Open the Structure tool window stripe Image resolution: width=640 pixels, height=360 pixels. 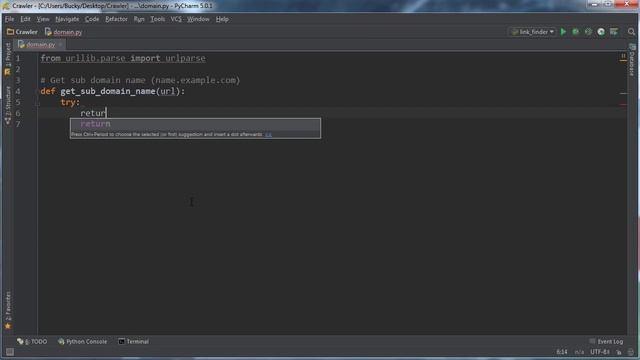point(7,105)
